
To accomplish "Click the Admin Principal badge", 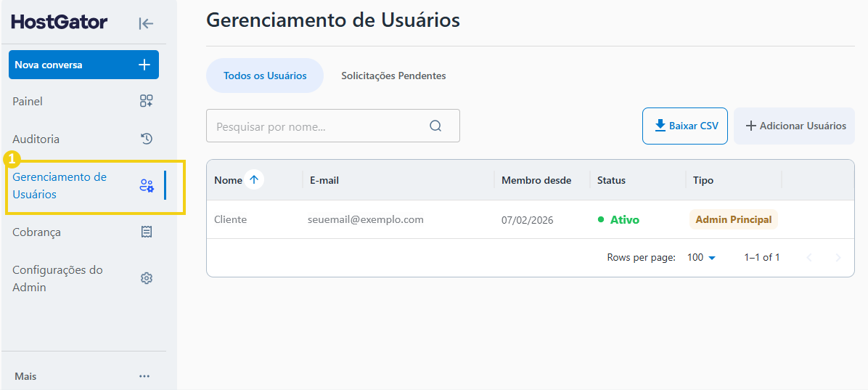I will pos(734,219).
